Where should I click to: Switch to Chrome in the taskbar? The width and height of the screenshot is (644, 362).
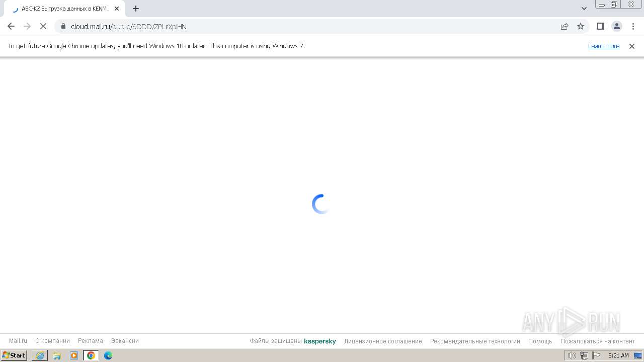pyautogui.click(x=91, y=355)
